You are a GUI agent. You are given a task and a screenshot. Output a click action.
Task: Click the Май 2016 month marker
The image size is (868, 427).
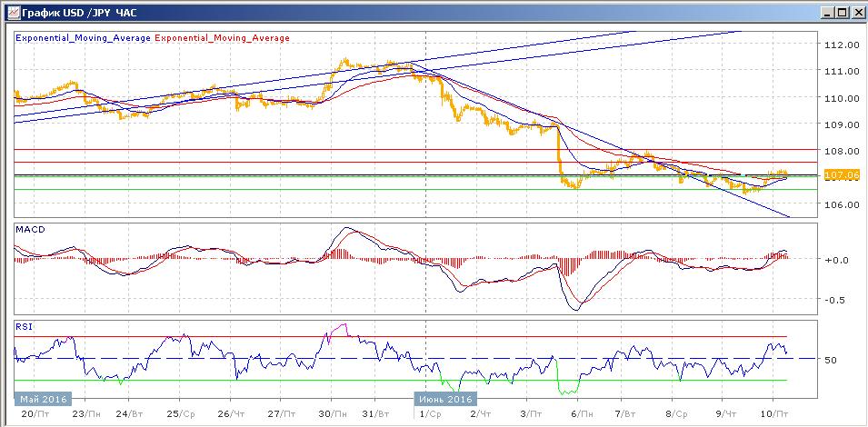pos(44,399)
